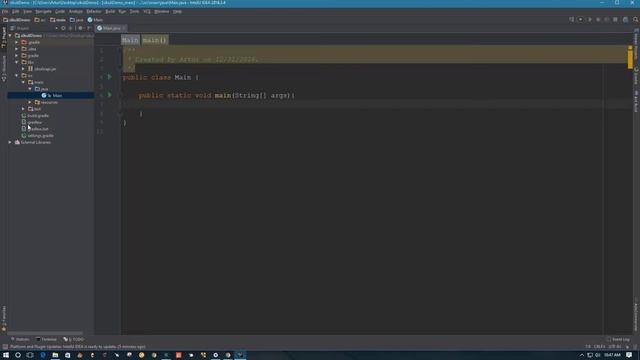Expand External Libraries node
640x360 pixels.
(x=10, y=142)
